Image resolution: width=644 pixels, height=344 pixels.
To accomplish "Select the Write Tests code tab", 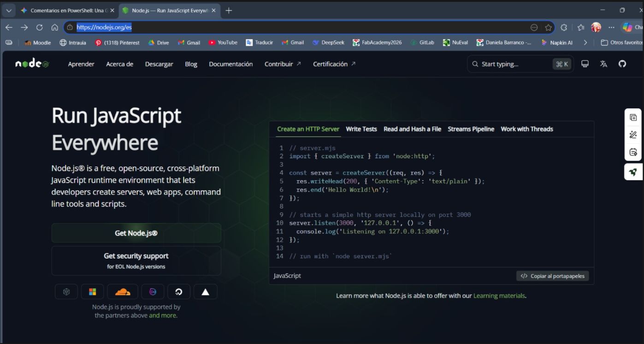I will 361,129.
